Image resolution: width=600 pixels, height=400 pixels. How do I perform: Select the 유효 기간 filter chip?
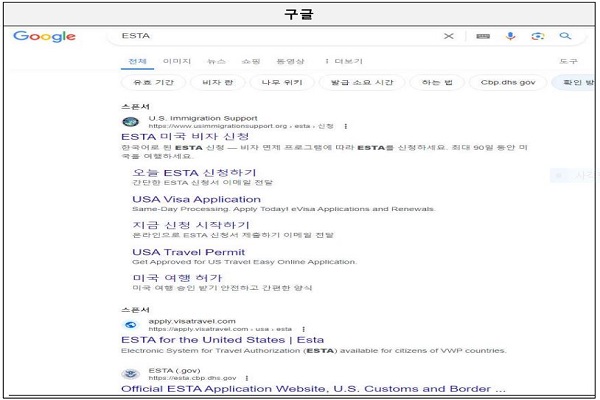click(x=153, y=82)
